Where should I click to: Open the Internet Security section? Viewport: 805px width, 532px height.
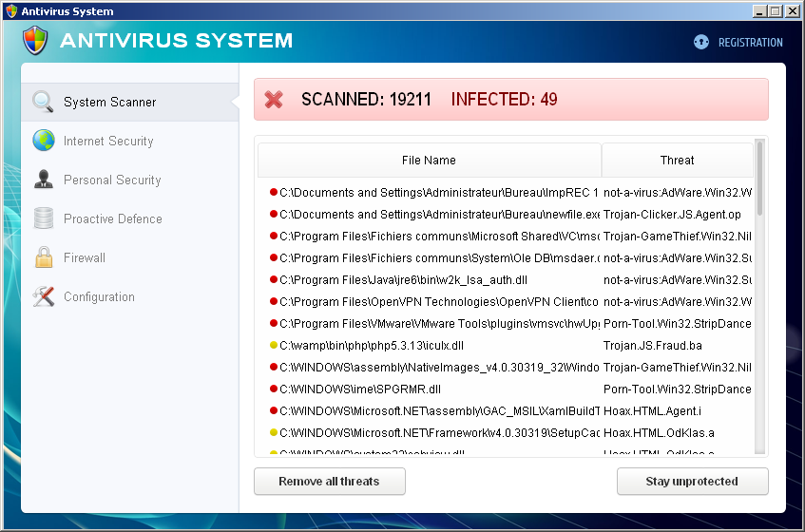(108, 141)
